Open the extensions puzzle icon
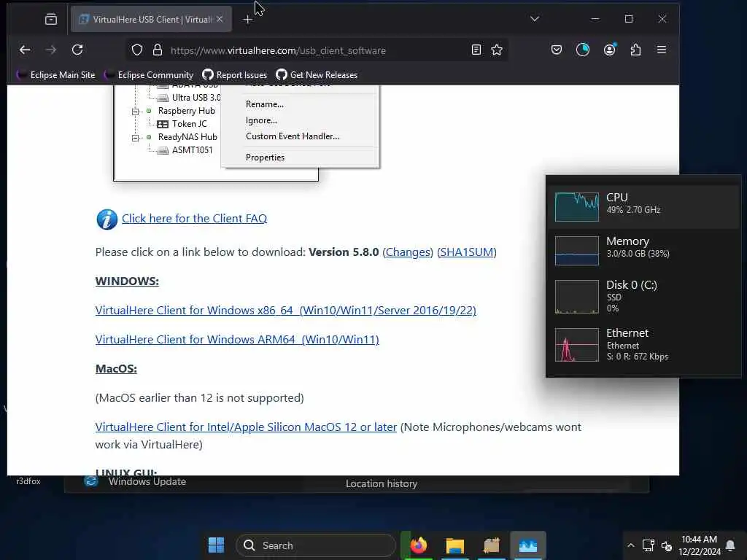Viewport: 747px width, 560px height. click(635, 50)
